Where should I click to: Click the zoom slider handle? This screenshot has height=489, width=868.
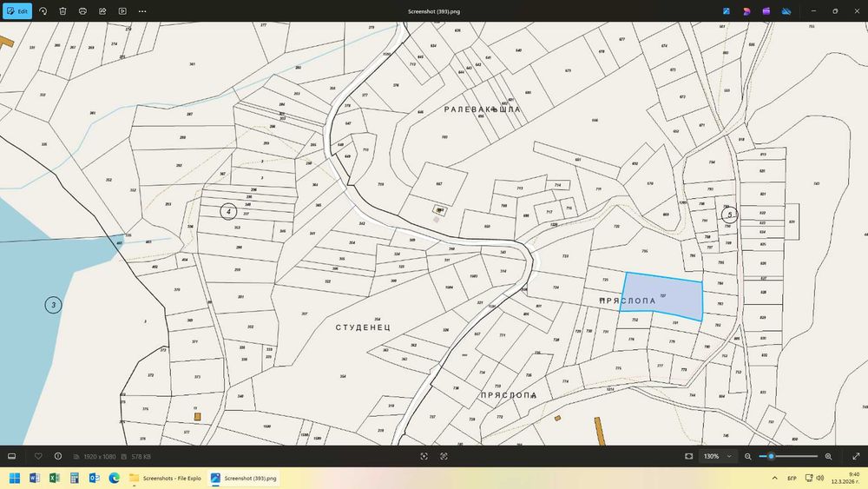click(x=771, y=456)
